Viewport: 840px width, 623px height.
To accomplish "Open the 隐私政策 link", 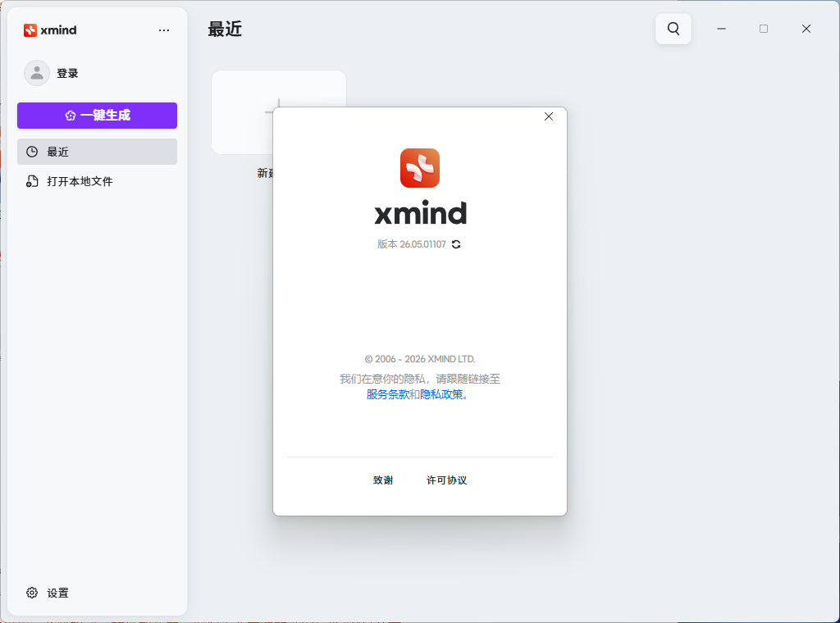I will [x=441, y=394].
